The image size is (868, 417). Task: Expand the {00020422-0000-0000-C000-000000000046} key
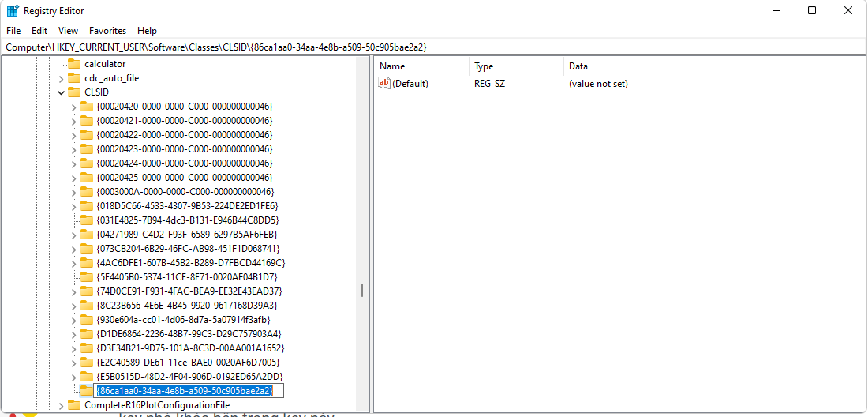[73, 135]
